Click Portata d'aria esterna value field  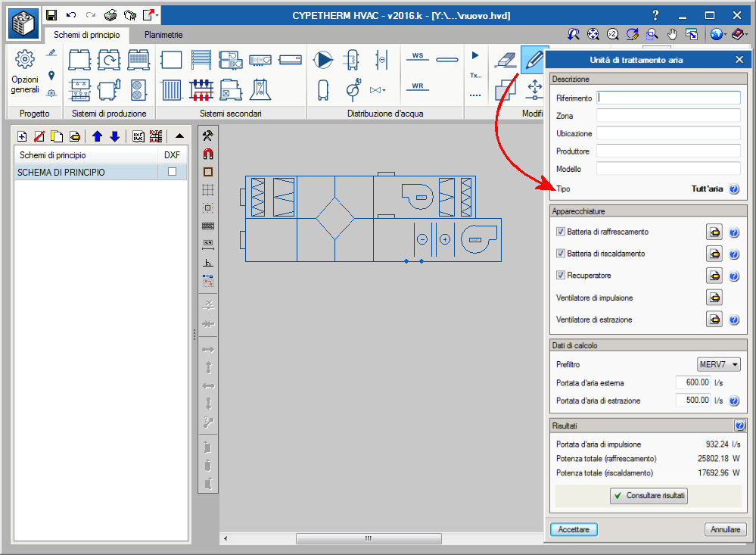point(693,382)
